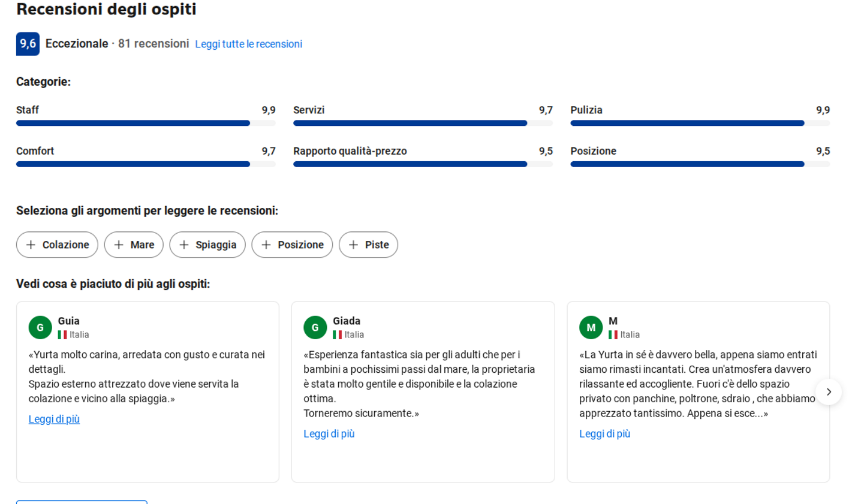
Task: Click Guia's green avatar icon
Action: [x=40, y=328]
